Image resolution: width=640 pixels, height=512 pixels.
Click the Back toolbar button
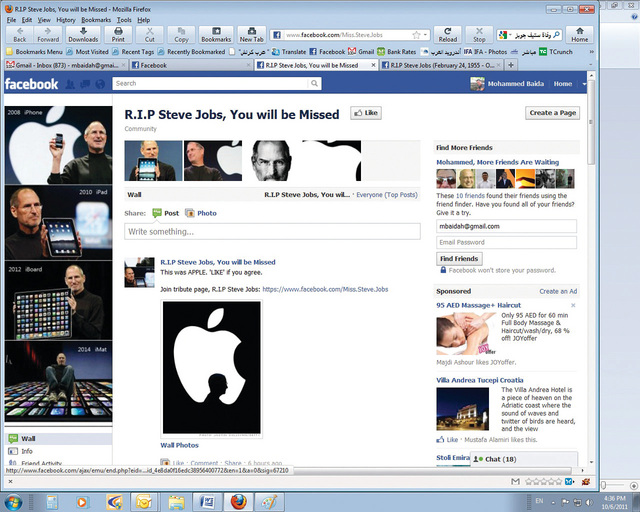coord(20,35)
